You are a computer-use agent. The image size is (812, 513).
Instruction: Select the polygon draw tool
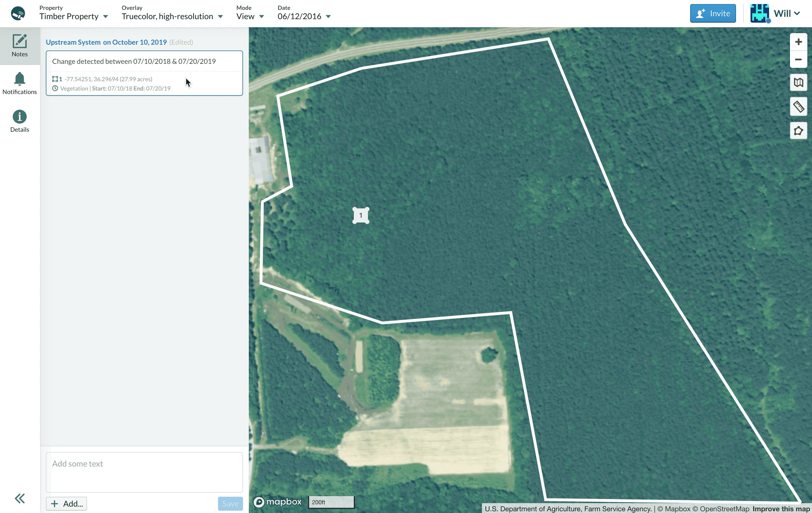(x=798, y=131)
